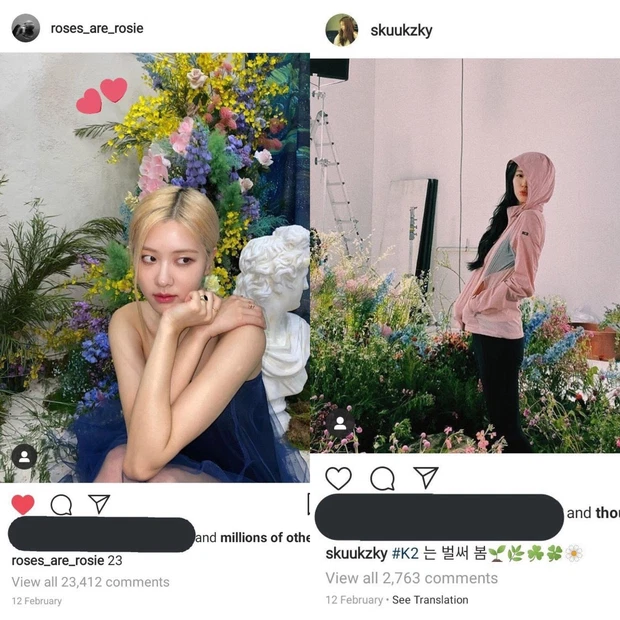Visit skuukzky username in header

401,30
